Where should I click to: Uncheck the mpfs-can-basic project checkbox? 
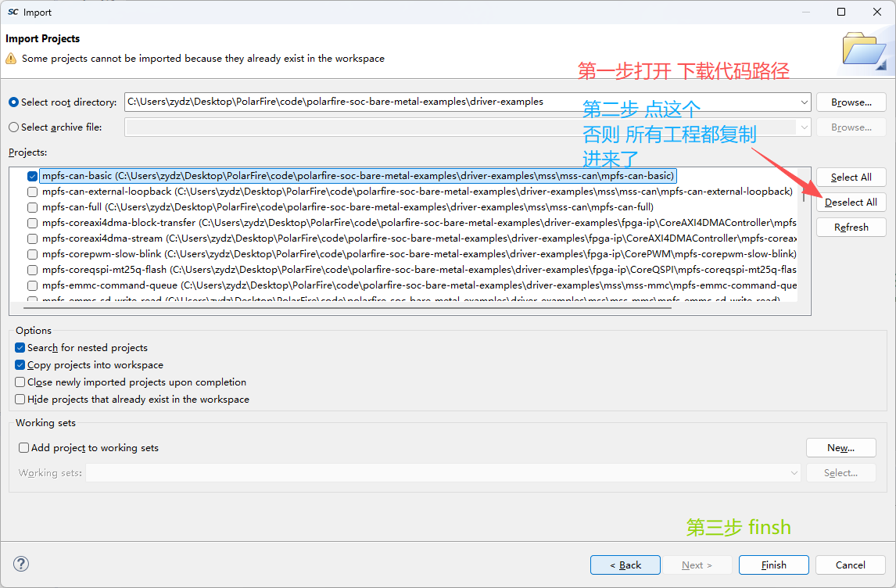(x=33, y=176)
